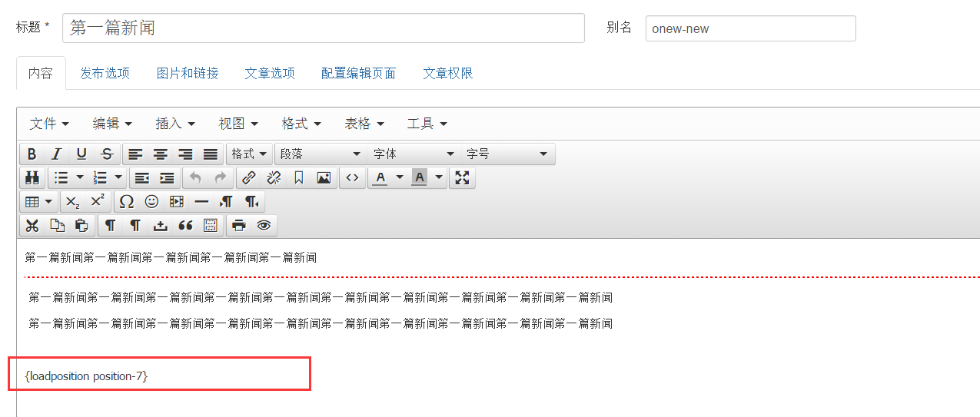Set left-to-right text direction
This screenshot has width=980, height=417.
tap(227, 202)
